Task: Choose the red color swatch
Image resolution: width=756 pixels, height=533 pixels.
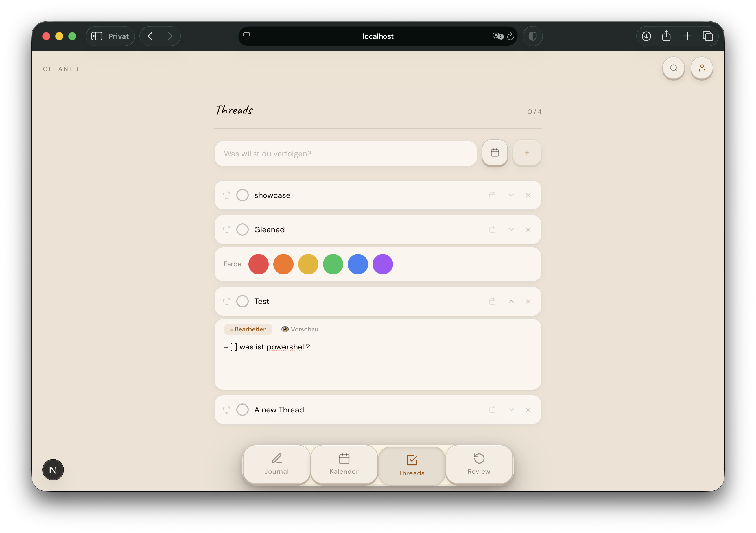Action: pyautogui.click(x=259, y=264)
